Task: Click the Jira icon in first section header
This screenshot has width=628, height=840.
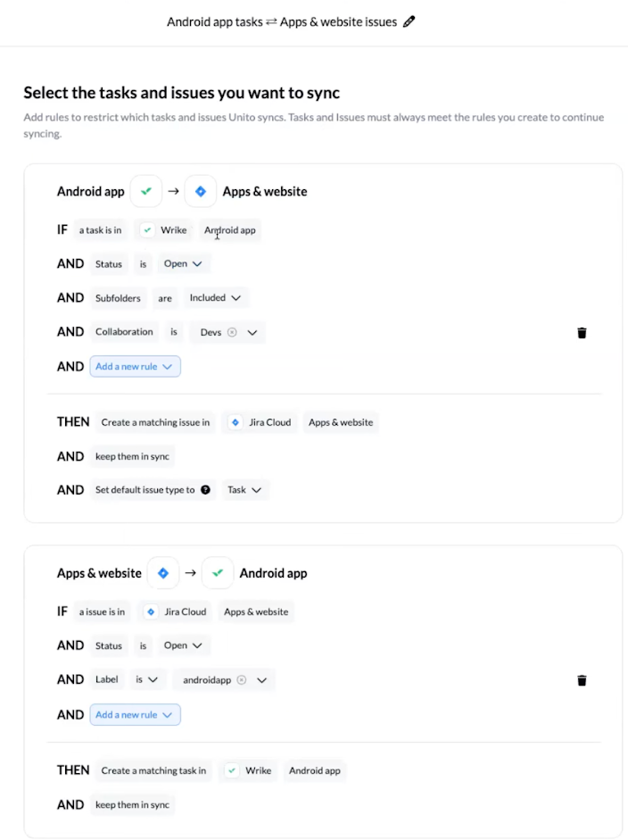Action: [x=200, y=191]
